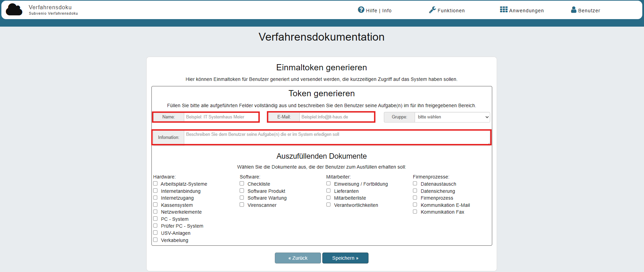Open the Benutzer menu
Viewport: 644px width, 272px height.
(586, 10)
